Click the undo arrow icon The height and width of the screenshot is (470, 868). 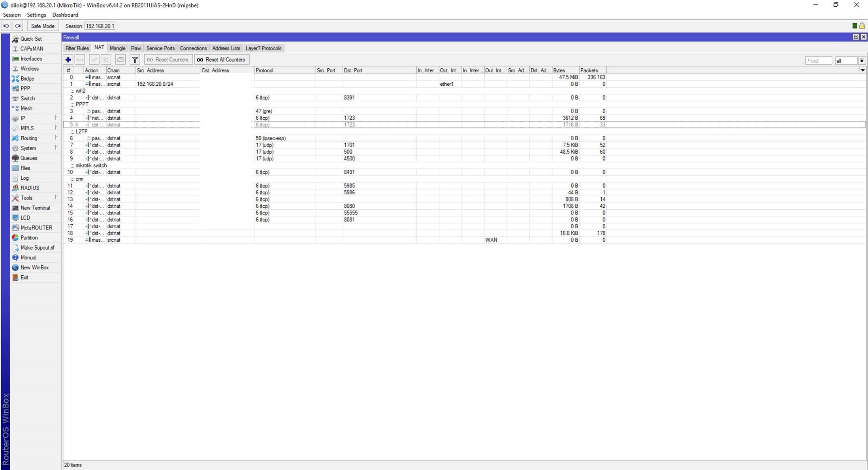(x=6, y=26)
